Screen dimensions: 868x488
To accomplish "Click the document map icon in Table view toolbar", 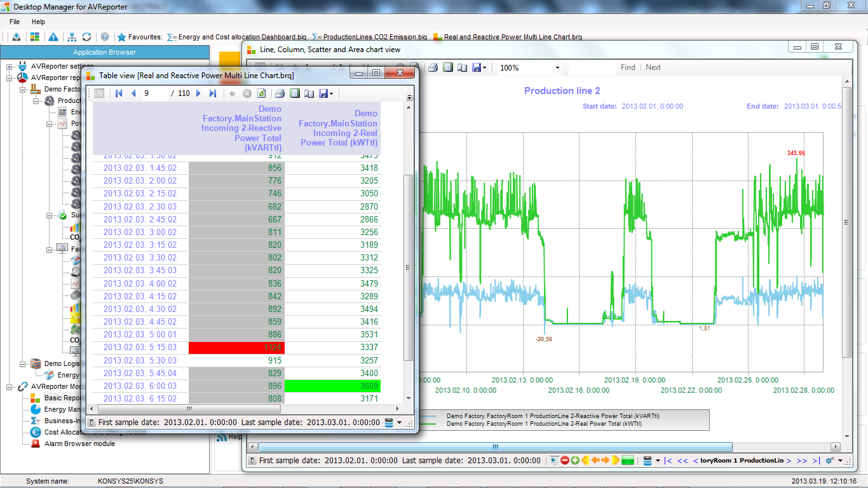I will point(99,93).
